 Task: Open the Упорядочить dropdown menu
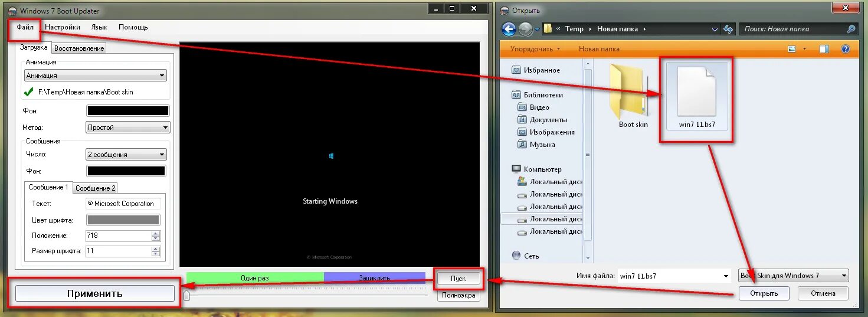point(535,49)
